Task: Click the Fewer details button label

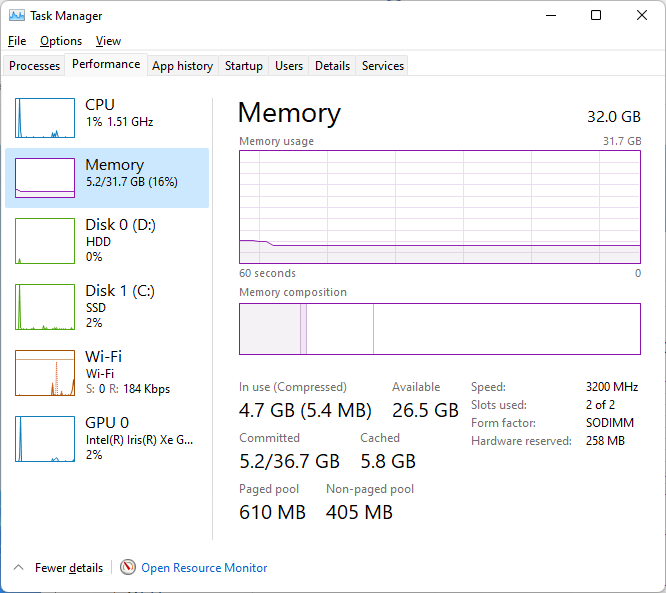Action: [69, 568]
